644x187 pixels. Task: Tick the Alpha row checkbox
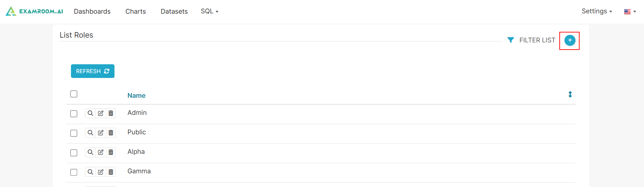pyautogui.click(x=74, y=152)
